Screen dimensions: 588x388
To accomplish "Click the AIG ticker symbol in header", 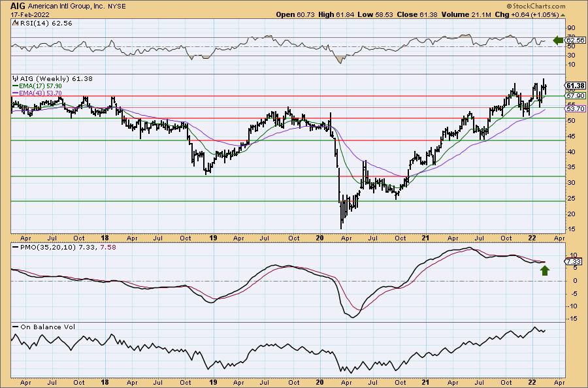I will (x=18, y=7).
